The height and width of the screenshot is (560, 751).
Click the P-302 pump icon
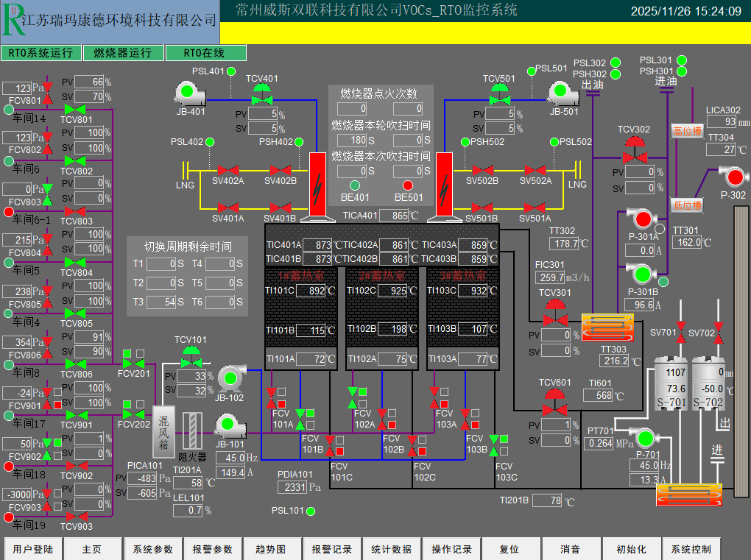733,175
